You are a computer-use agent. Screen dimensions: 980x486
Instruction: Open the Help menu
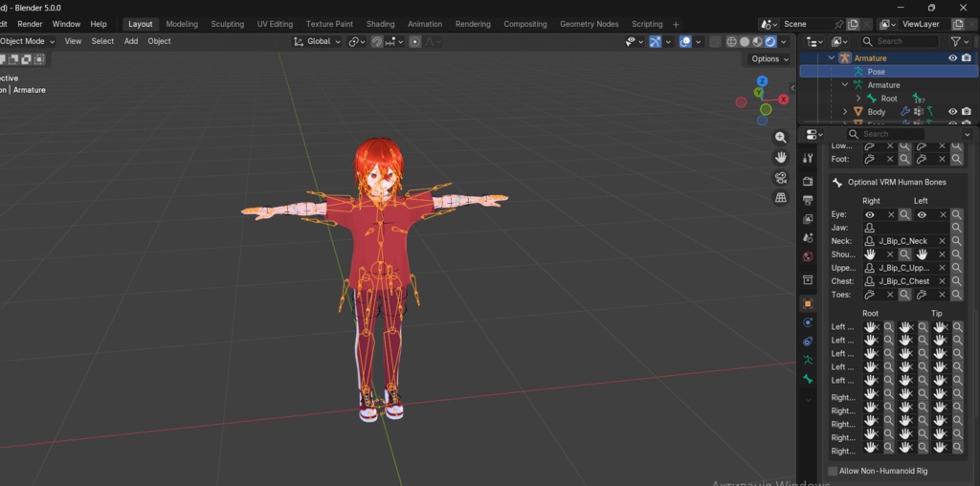99,24
